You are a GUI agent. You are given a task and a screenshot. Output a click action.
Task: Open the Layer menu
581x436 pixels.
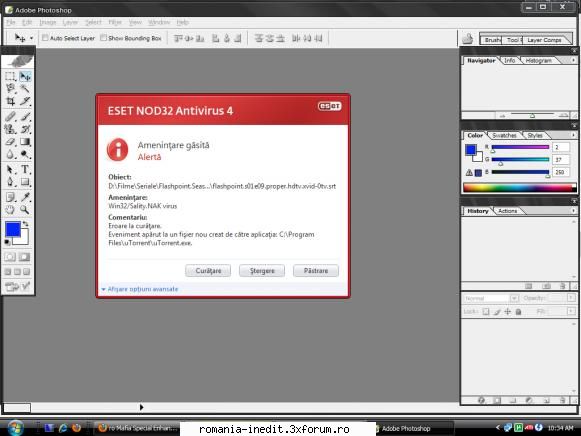[70, 23]
